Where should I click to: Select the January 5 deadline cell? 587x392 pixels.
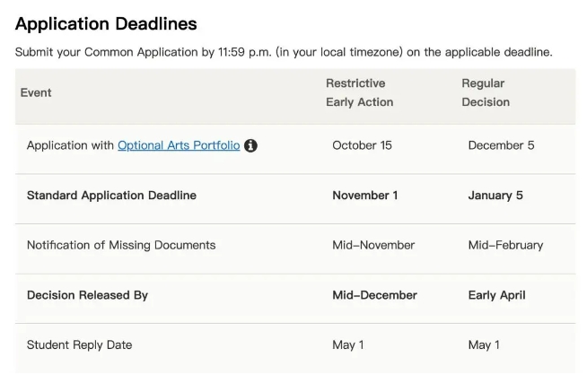495,196
